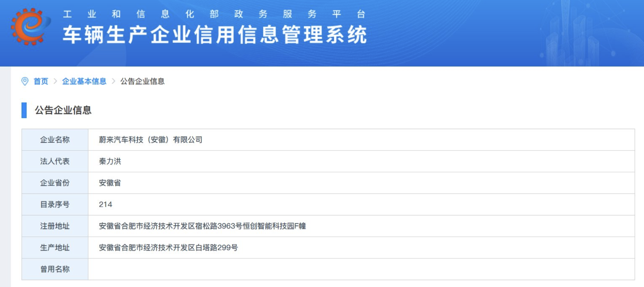Viewport: 644px width, 287px height.
Task: Click province value 安徽省
Action: [110, 183]
